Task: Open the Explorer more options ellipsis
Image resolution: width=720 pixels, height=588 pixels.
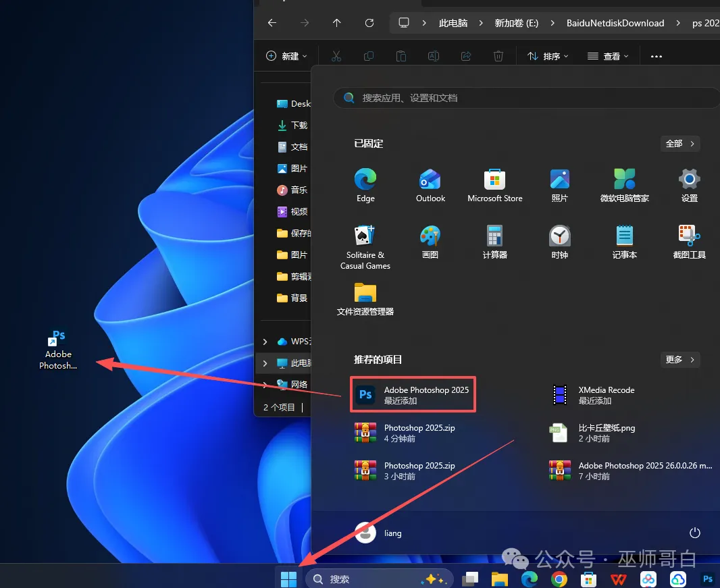Action: pyautogui.click(x=657, y=56)
